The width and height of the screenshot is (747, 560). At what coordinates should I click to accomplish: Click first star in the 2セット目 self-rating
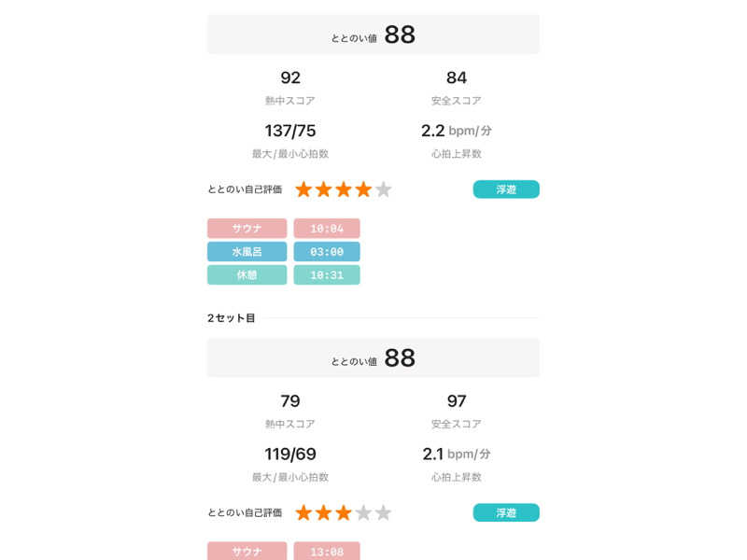coord(303,512)
